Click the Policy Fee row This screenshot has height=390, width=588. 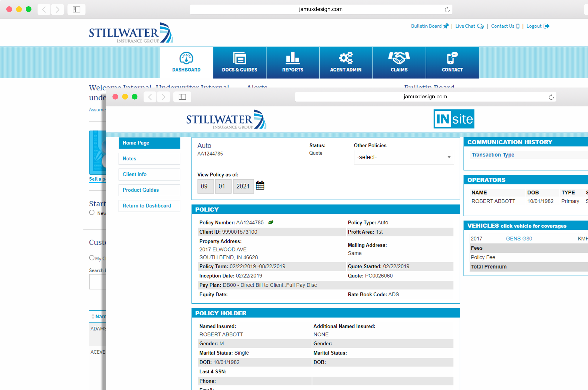(x=529, y=257)
